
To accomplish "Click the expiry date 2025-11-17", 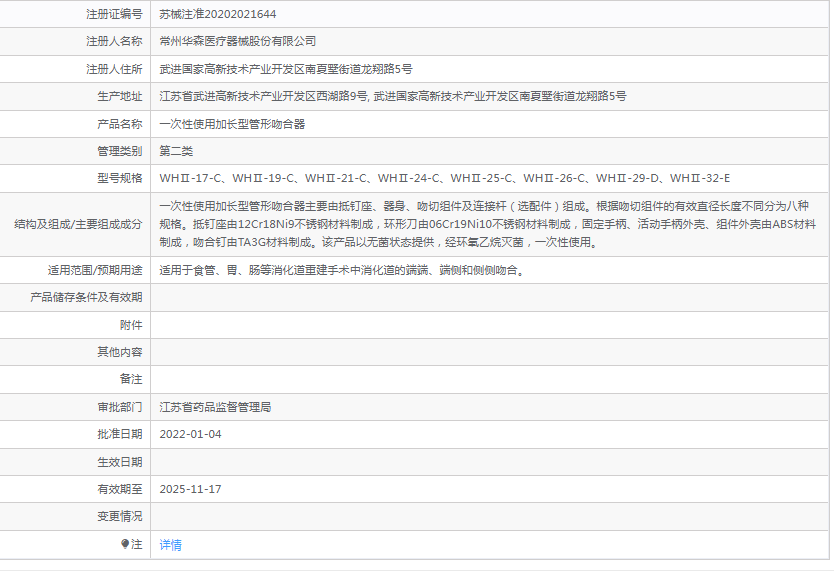I will coord(190,489).
